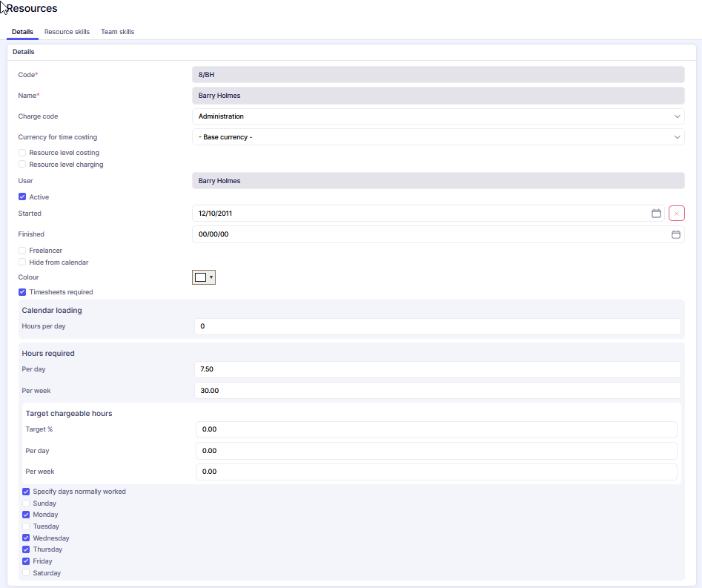Uncheck the Active checkbox
The image size is (702, 588).
[x=22, y=197]
